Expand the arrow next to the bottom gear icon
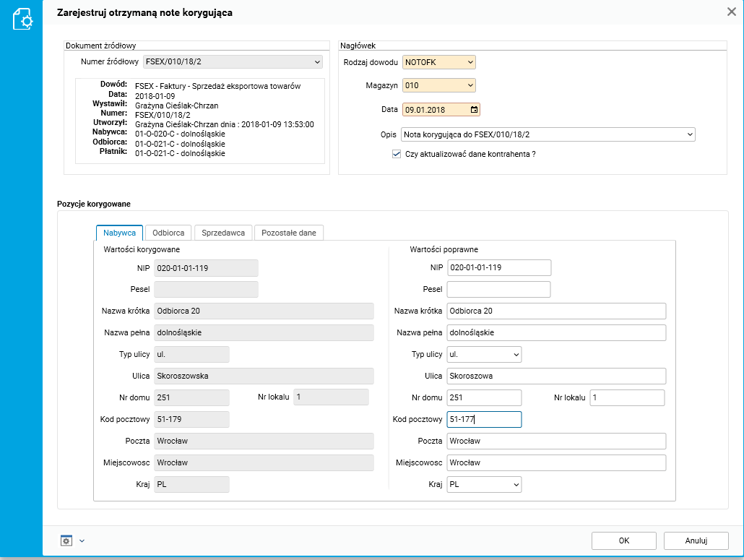 (x=82, y=540)
